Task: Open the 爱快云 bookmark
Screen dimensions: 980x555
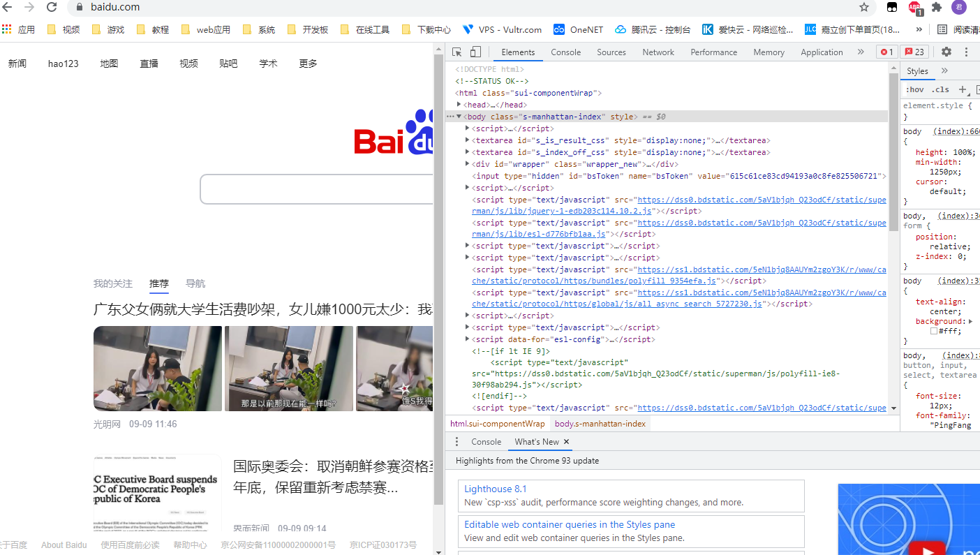Action: [748, 30]
